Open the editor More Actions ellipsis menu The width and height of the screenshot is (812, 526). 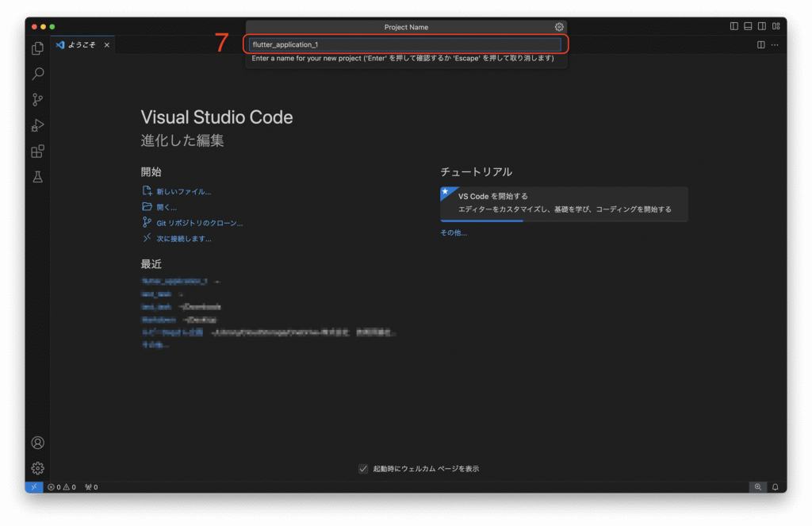point(775,45)
